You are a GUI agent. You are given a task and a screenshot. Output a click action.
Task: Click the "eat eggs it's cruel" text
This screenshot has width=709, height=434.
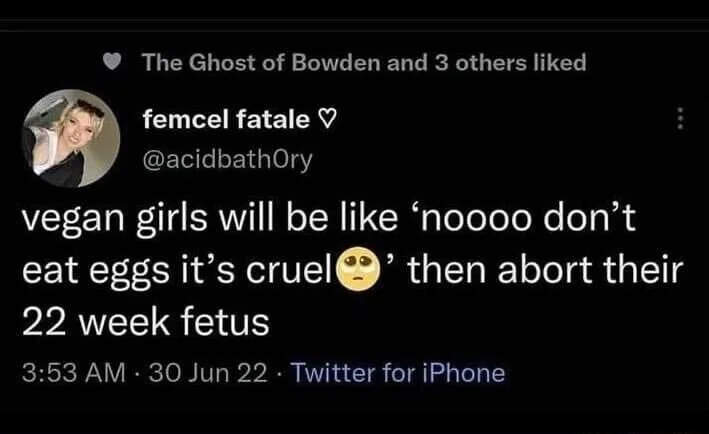(172, 271)
